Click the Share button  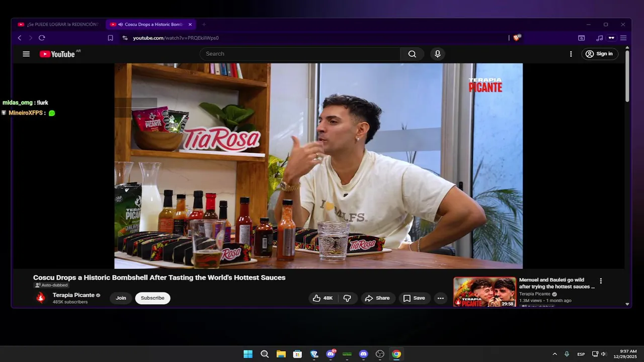(x=378, y=298)
